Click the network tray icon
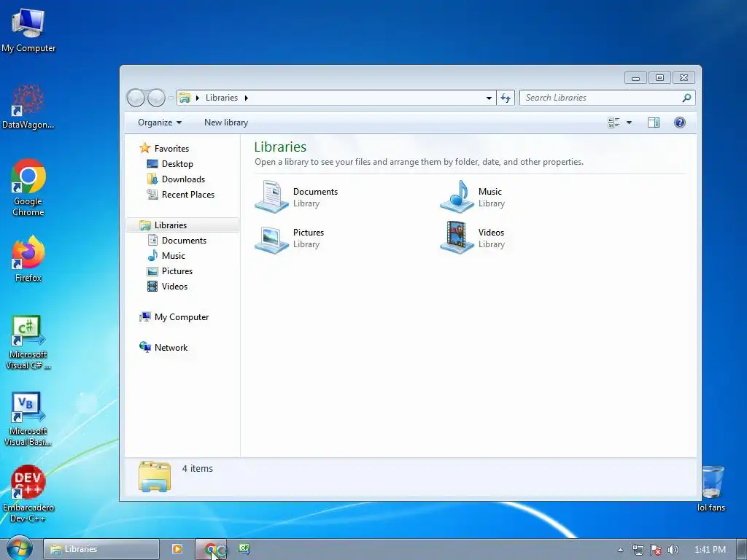 coord(638,550)
